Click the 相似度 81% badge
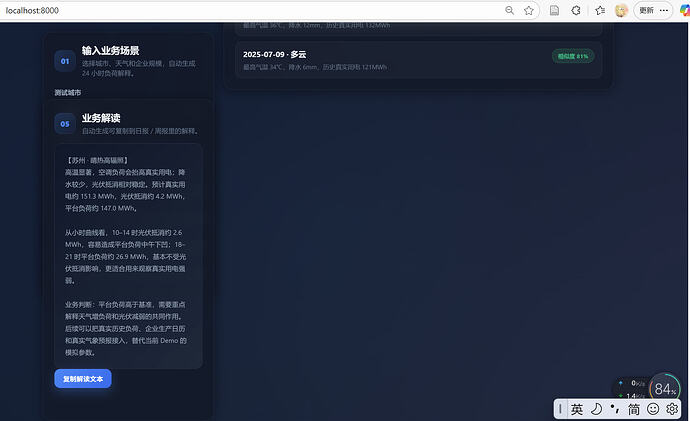This screenshot has width=690, height=421. (x=573, y=56)
